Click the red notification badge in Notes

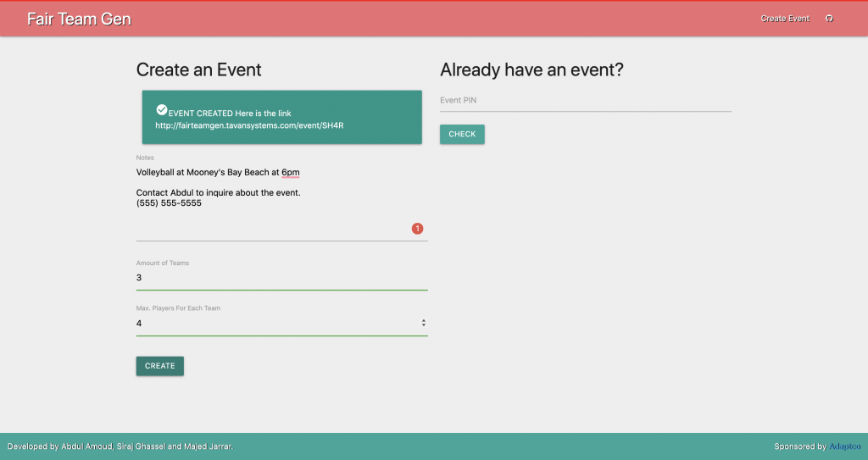417,228
